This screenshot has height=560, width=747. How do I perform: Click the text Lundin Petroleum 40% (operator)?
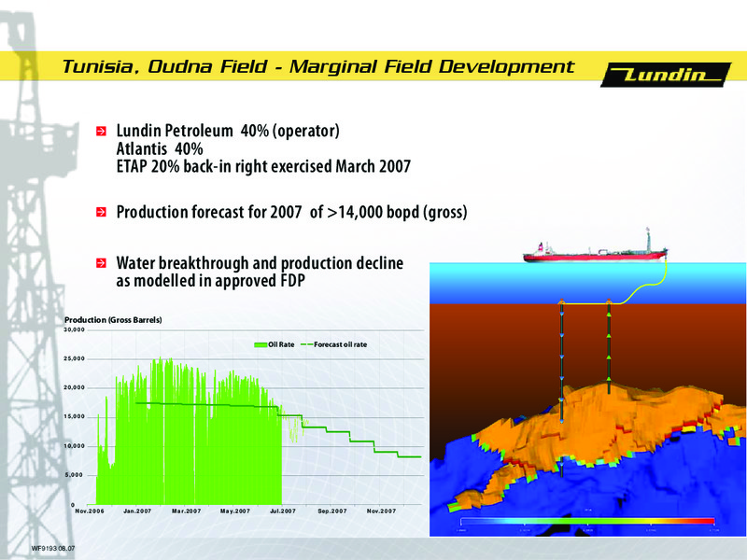pyautogui.click(x=228, y=131)
